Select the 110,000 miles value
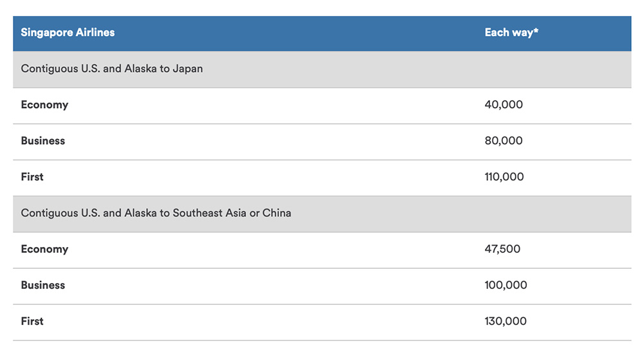Viewport: 644px width, 357px height. [x=504, y=177]
